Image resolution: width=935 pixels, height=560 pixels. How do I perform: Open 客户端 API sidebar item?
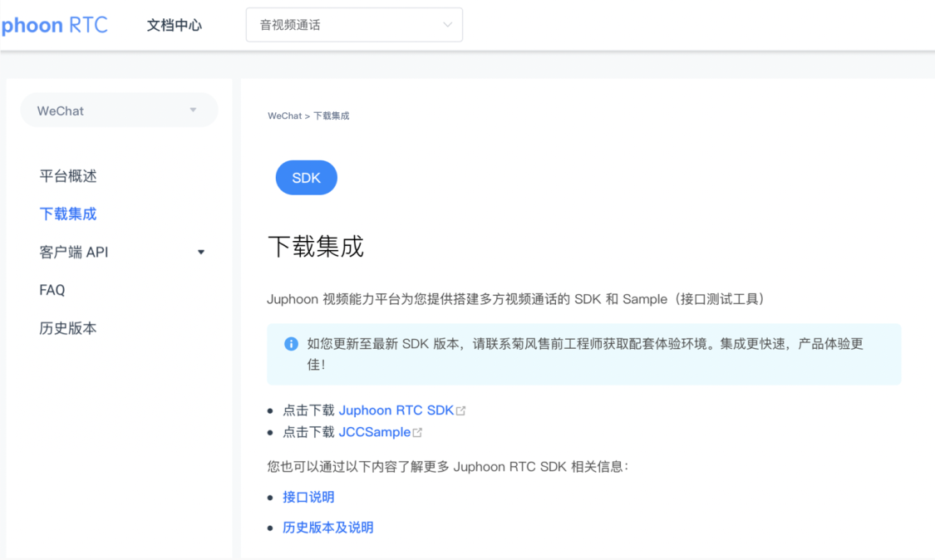pyautogui.click(x=74, y=253)
